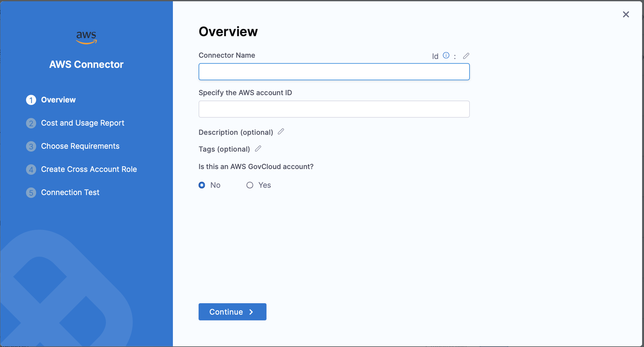Open the Choose Requirements step
This screenshot has height=347, width=644.
[x=80, y=146]
